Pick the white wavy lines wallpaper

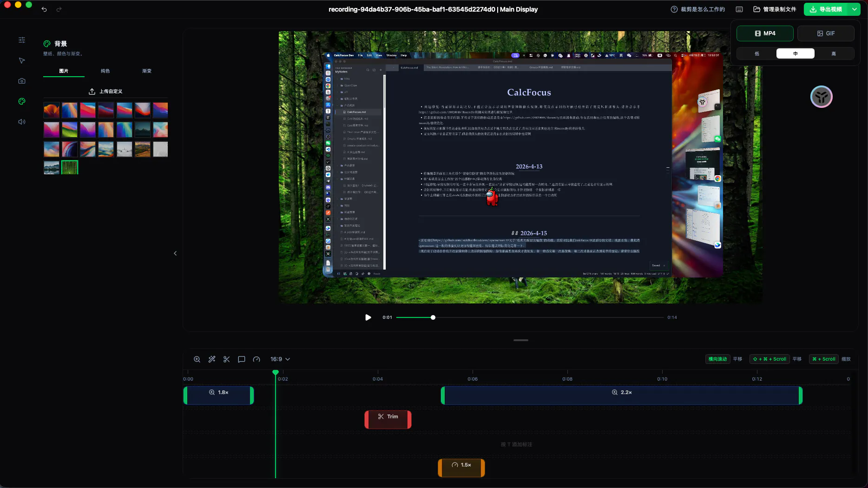[x=160, y=149]
